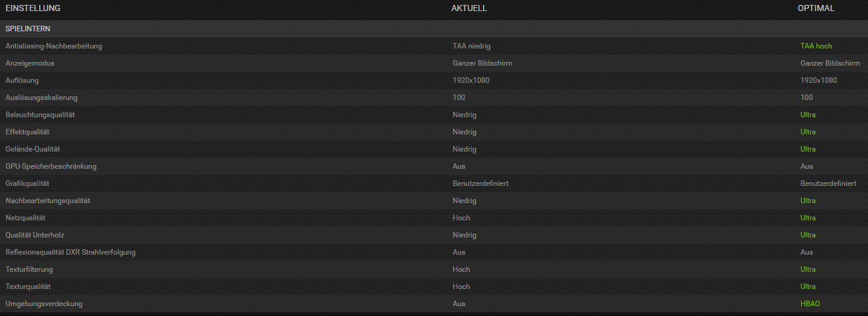Click the green TAA hoch optimal value
Screen dimensions: 868x316
[x=816, y=46]
